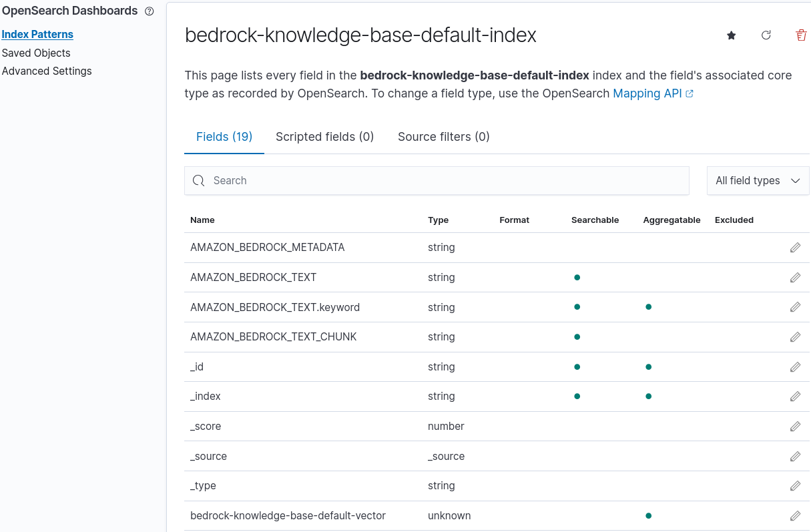
Task: Open Saved Objects in sidebar
Action: 36,53
